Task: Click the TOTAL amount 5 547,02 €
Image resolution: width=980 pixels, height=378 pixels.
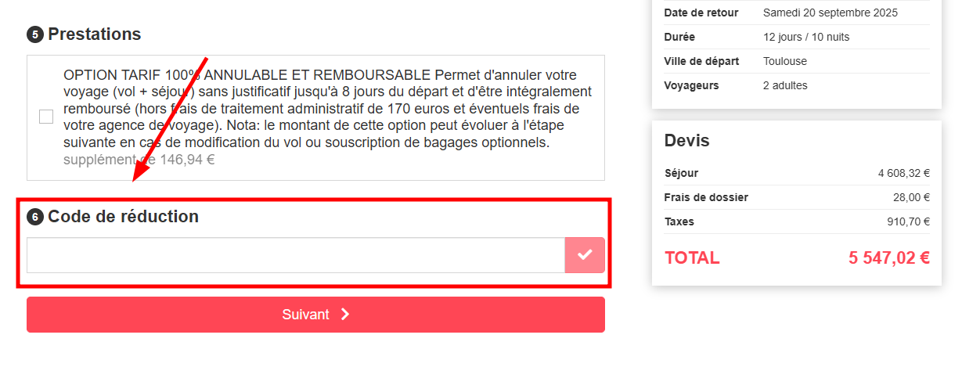Action: point(888,258)
